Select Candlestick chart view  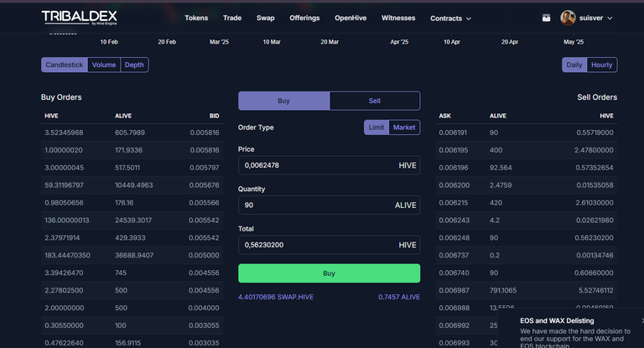(65, 65)
